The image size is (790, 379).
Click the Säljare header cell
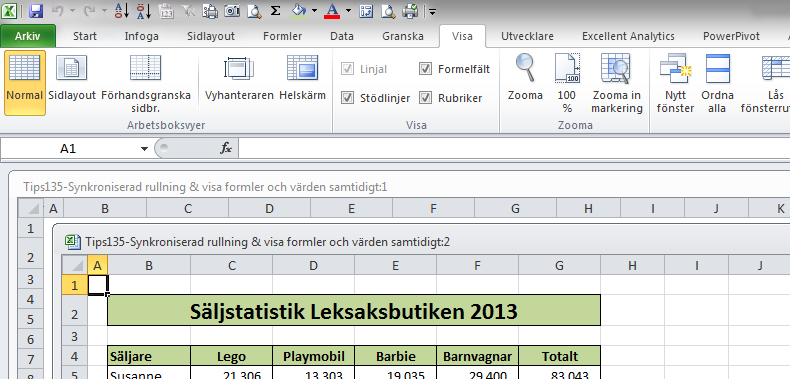pos(149,356)
